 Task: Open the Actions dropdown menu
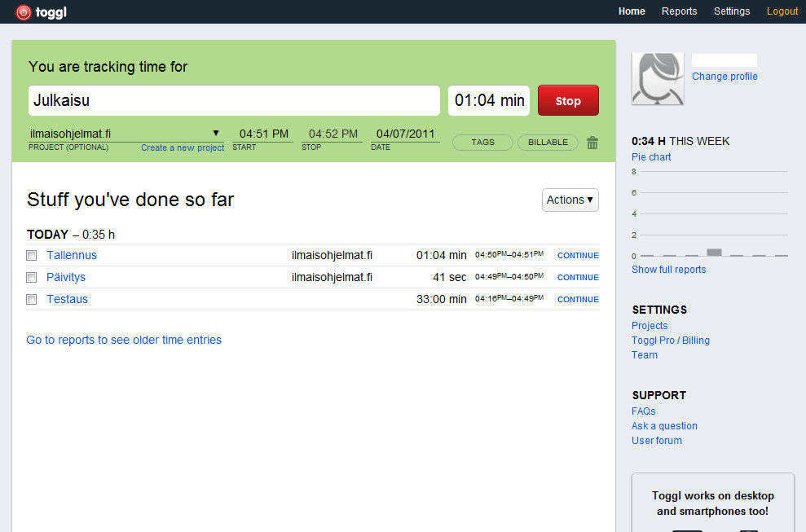[x=570, y=200]
